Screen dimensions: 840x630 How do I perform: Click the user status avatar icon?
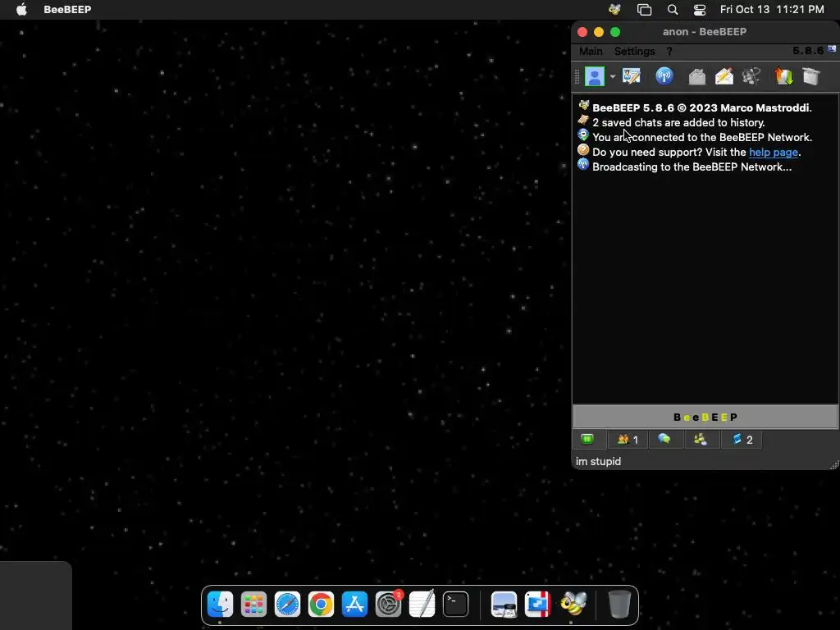(x=594, y=76)
